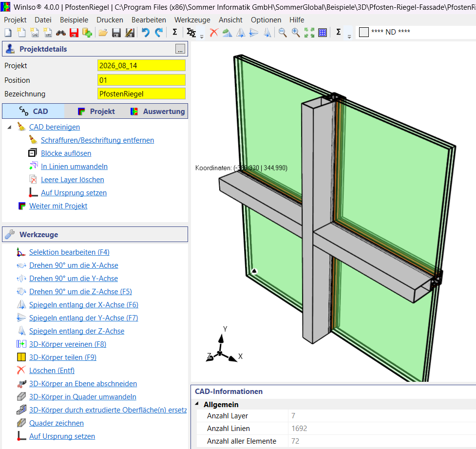Click 3D-Körper teilen (F9) link
The width and height of the screenshot is (476, 449).
[62, 357]
